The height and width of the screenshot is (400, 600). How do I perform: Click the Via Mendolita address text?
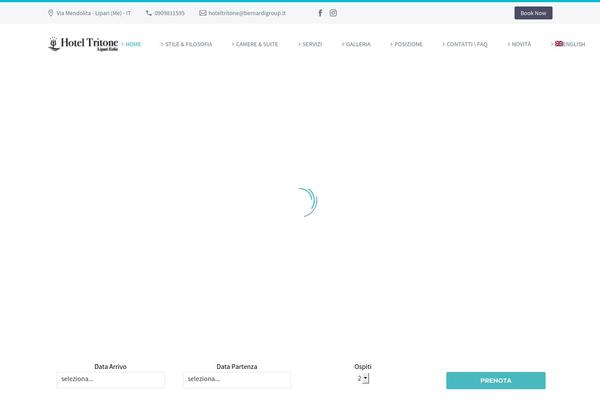(x=94, y=13)
